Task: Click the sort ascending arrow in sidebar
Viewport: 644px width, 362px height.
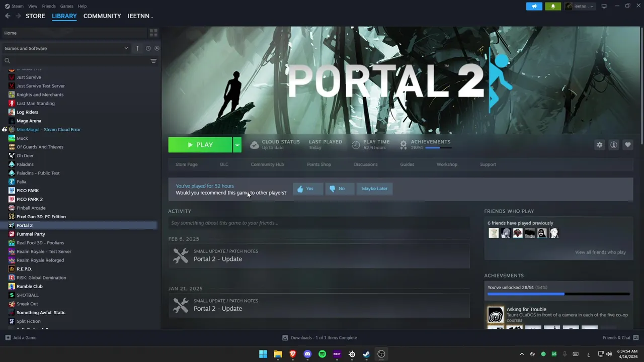Action: (137, 48)
